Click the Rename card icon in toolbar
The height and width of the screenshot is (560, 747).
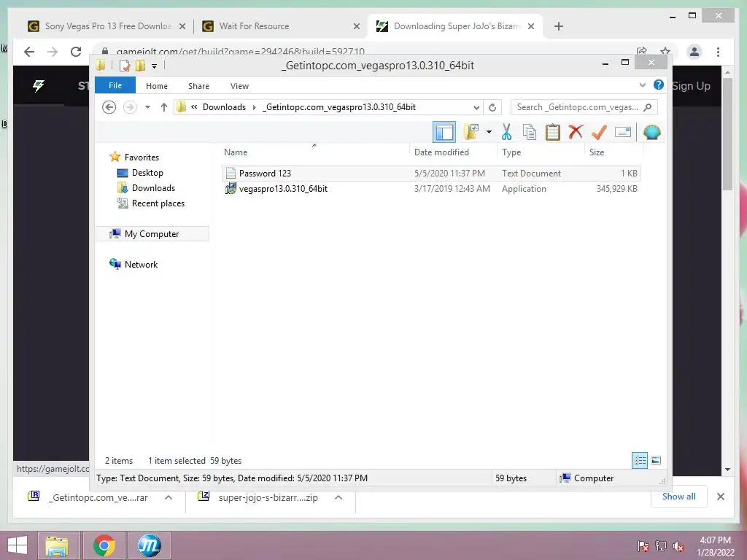click(x=623, y=132)
